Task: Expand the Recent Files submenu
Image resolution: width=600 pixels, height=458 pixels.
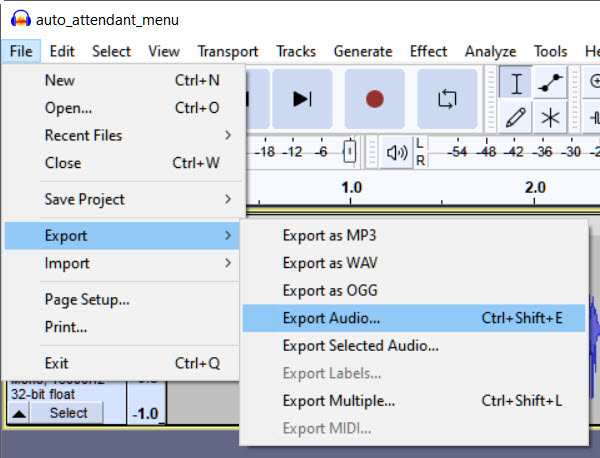Action: pos(122,135)
